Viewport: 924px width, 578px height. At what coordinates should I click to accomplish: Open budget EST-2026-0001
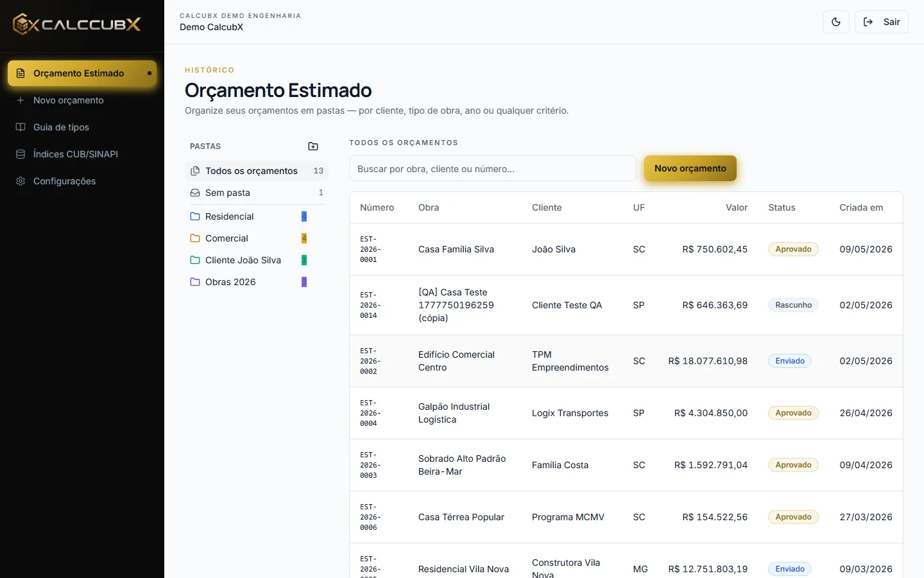(x=370, y=249)
